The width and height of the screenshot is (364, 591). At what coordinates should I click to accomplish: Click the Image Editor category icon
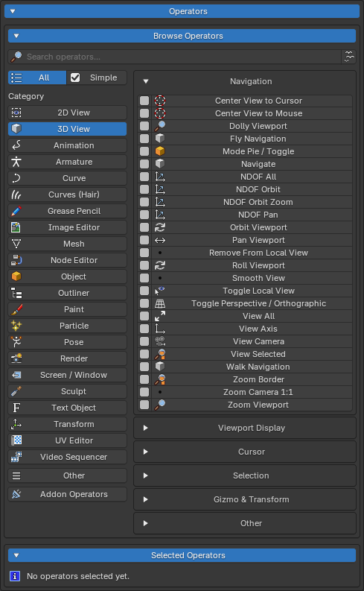click(16, 227)
